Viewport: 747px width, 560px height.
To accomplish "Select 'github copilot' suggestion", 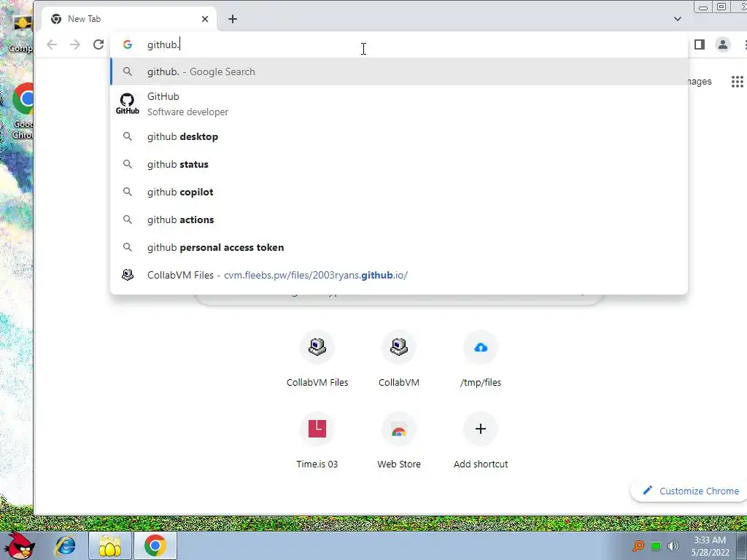I will point(399,192).
